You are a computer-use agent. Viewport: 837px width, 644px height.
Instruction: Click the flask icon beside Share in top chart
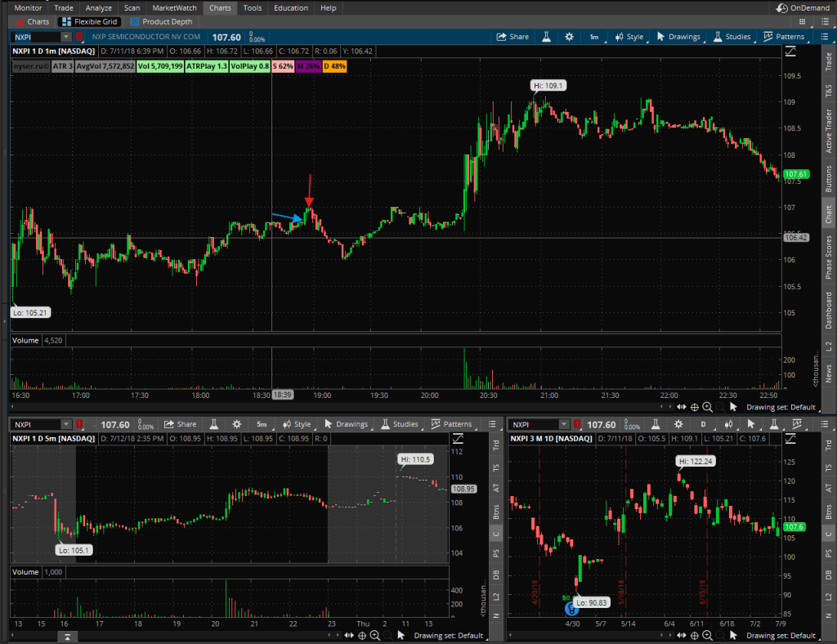[545, 37]
